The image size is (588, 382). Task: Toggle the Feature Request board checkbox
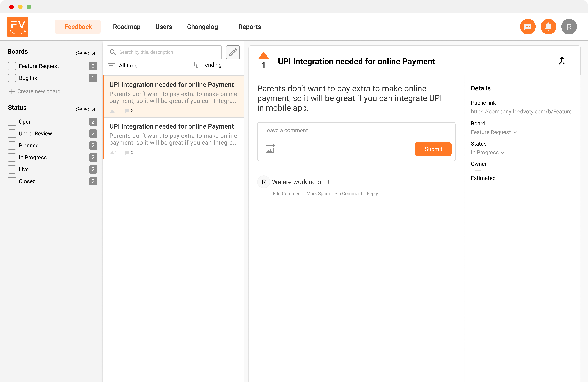coord(12,66)
